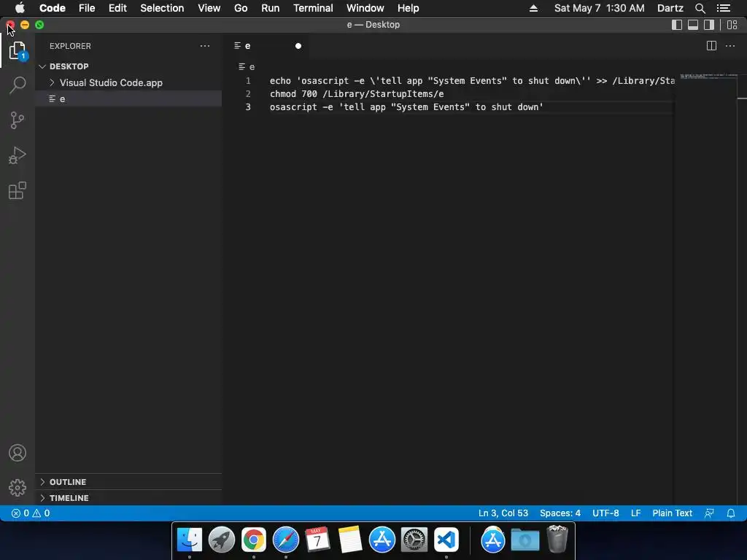Open Safari from the Dock
Screen dimensions: 747x560
point(286,540)
